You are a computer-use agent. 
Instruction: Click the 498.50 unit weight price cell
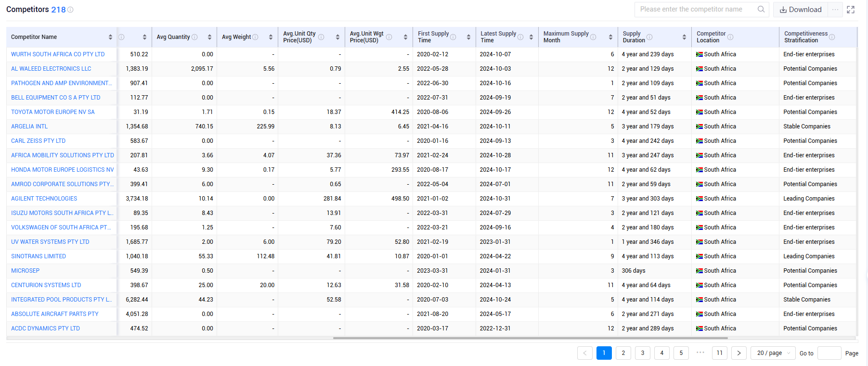click(x=400, y=199)
